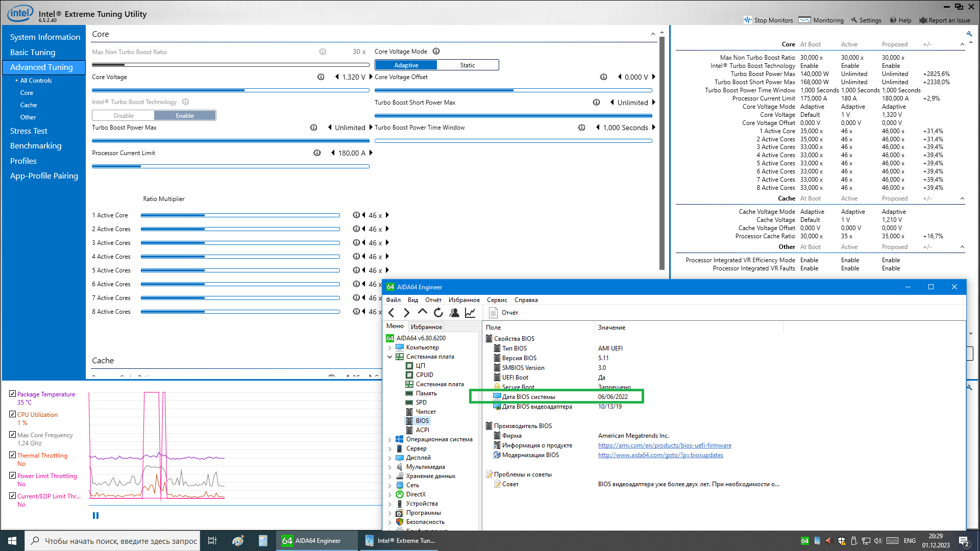Click the Windows Start button
This screenshot has width=980, height=551.
(x=12, y=541)
